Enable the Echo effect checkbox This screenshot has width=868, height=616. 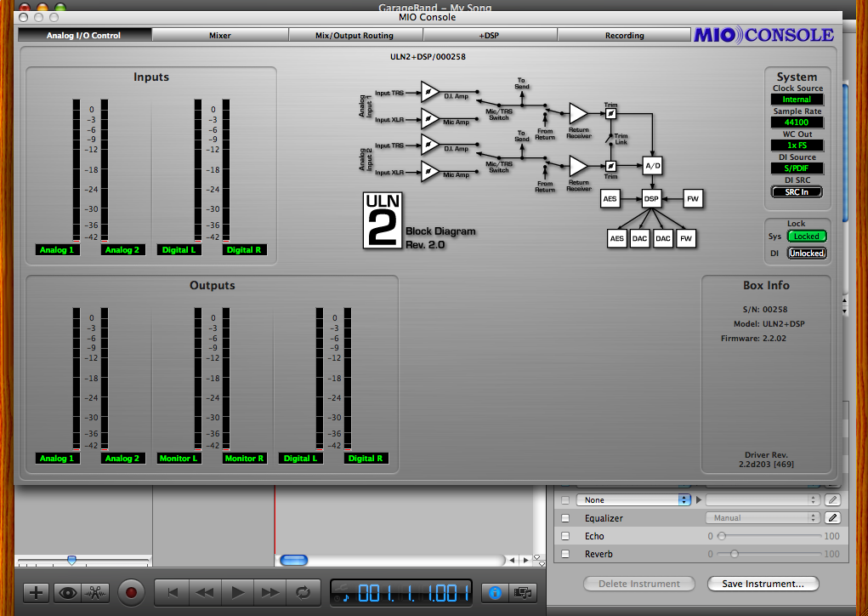point(565,536)
